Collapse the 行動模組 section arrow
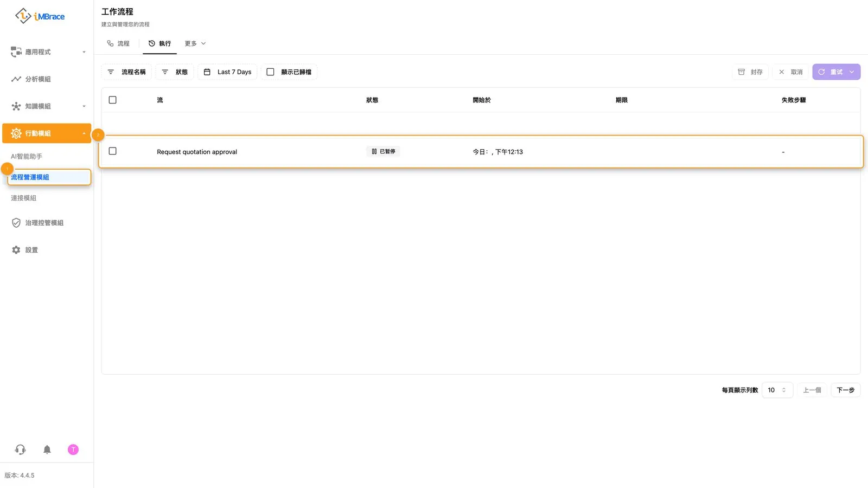Screen dimensions: 868x488 pos(84,133)
